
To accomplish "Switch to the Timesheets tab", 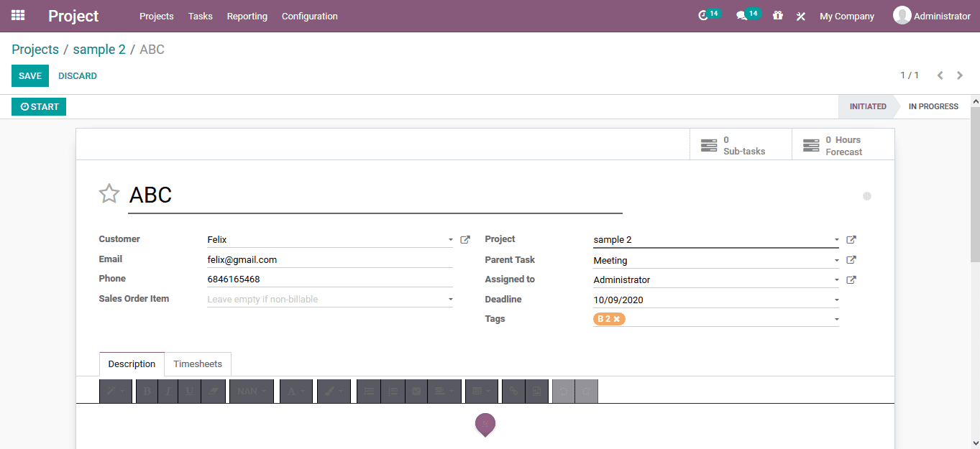I will pyautogui.click(x=198, y=364).
